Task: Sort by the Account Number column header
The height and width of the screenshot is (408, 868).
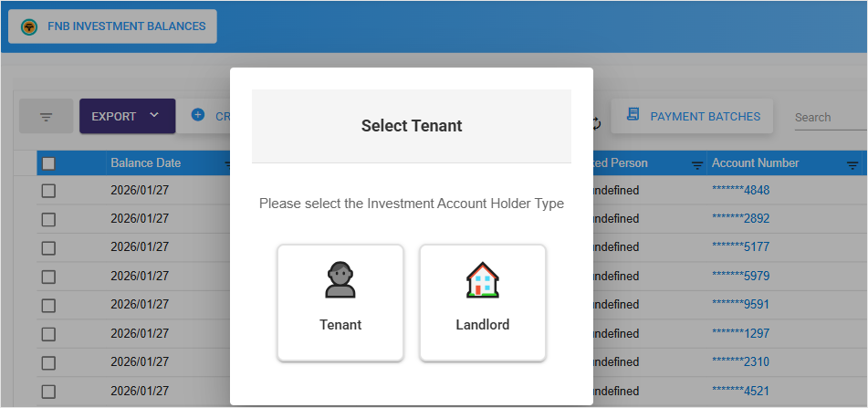Action: [755, 163]
